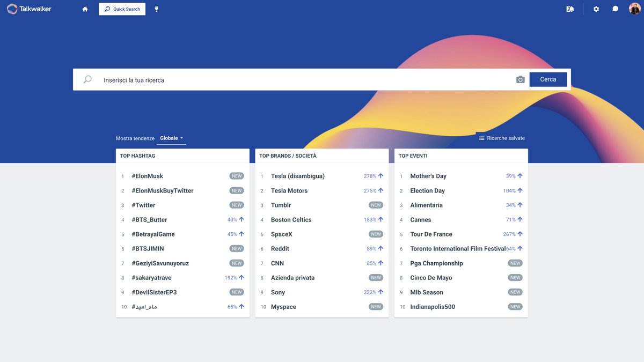Click the lightbulb tips icon
The width and height of the screenshot is (644, 362).
click(x=157, y=9)
